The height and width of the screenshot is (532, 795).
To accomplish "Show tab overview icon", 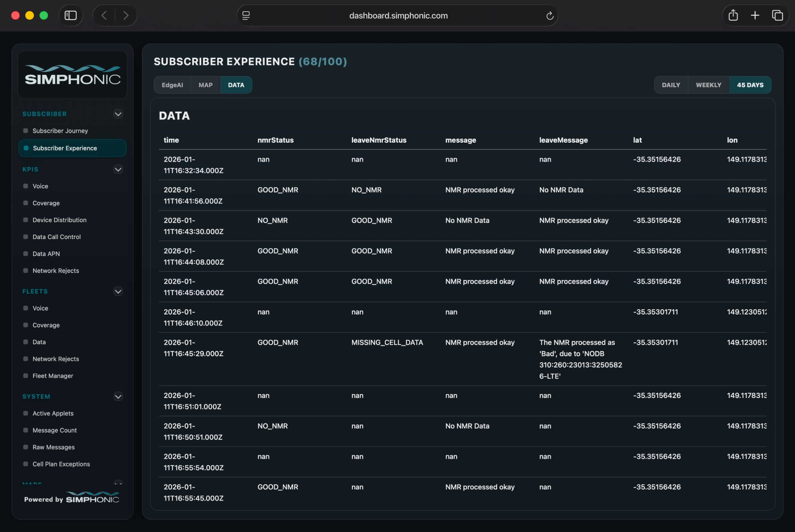I will click(x=777, y=15).
